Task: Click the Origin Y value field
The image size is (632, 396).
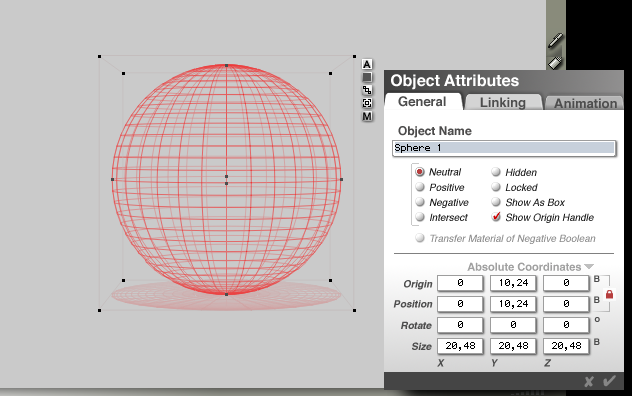Action: coord(513,283)
